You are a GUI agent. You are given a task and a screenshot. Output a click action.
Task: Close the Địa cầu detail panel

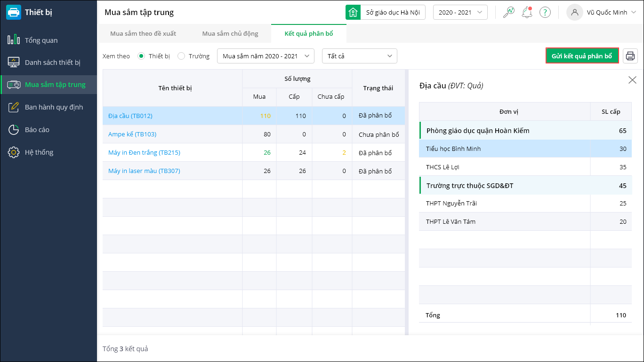pos(632,80)
